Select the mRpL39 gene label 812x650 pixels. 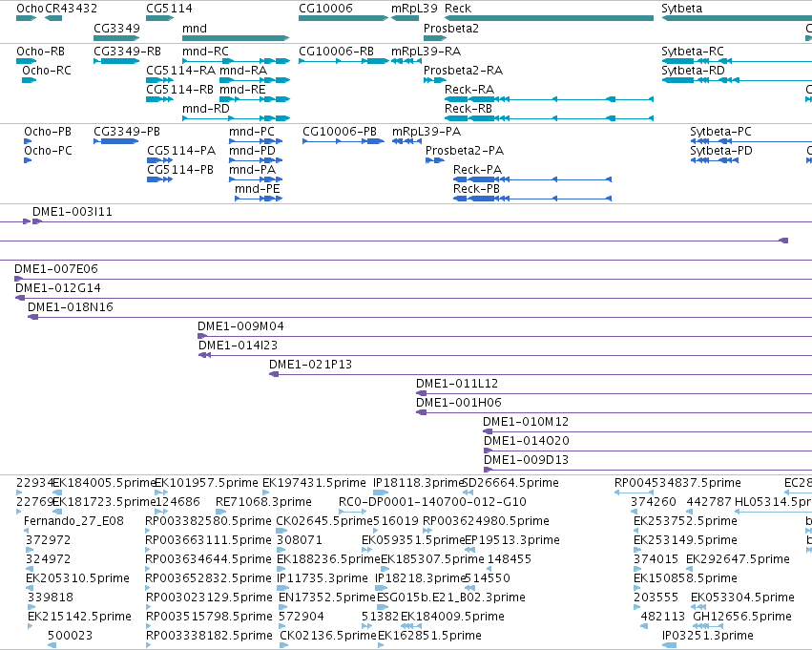click(x=414, y=9)
